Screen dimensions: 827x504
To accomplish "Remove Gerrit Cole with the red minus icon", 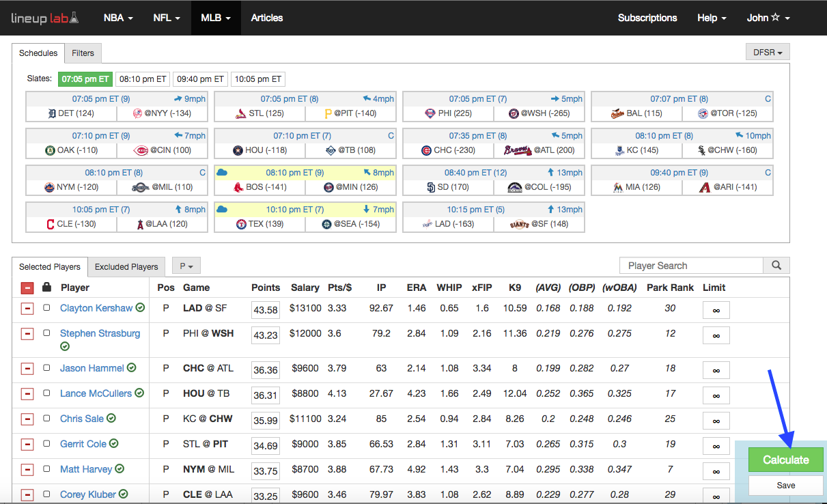I will tap(27, 445).
